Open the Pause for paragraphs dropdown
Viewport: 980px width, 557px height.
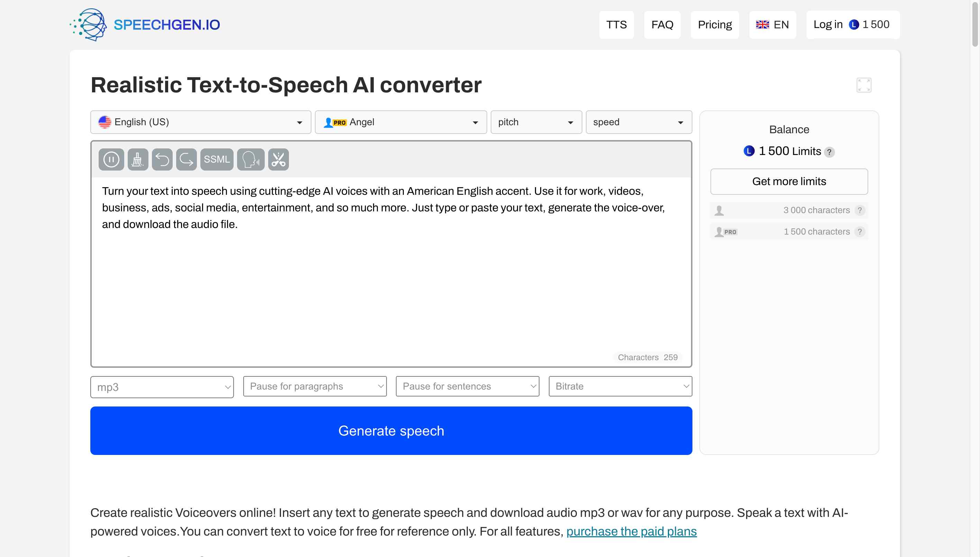tap(315, 386)
